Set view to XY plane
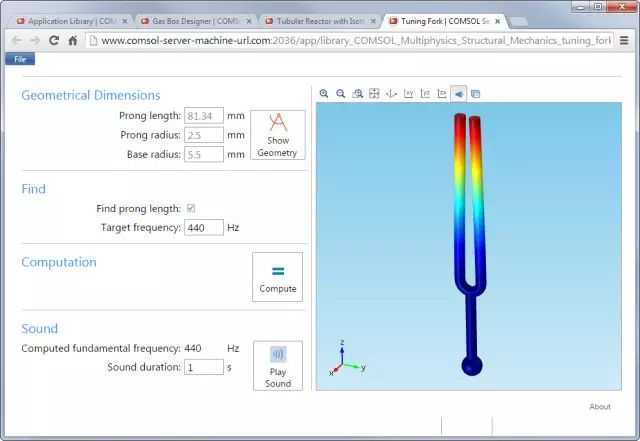This screenshot has width=640, height=441. click(x=409, y=94)
